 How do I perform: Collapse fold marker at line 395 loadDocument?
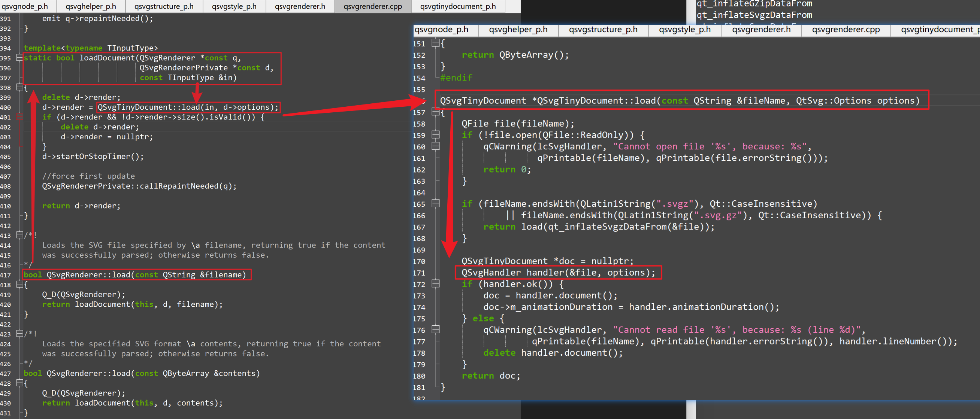tap(19, 58)
